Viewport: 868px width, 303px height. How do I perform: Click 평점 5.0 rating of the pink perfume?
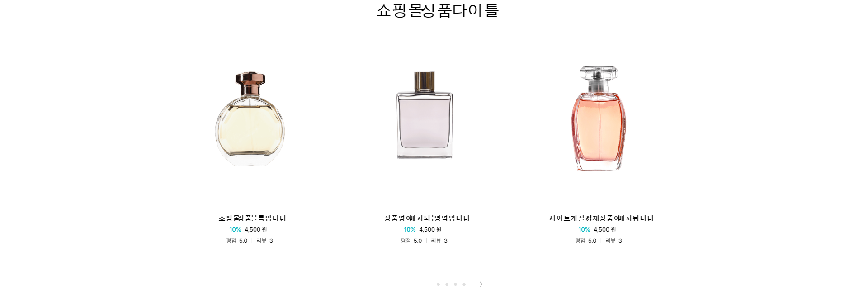click(586, 241)
